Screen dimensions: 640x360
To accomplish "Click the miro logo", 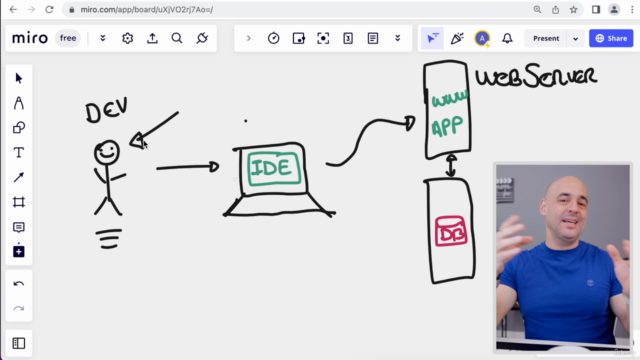I will (30, 38).
